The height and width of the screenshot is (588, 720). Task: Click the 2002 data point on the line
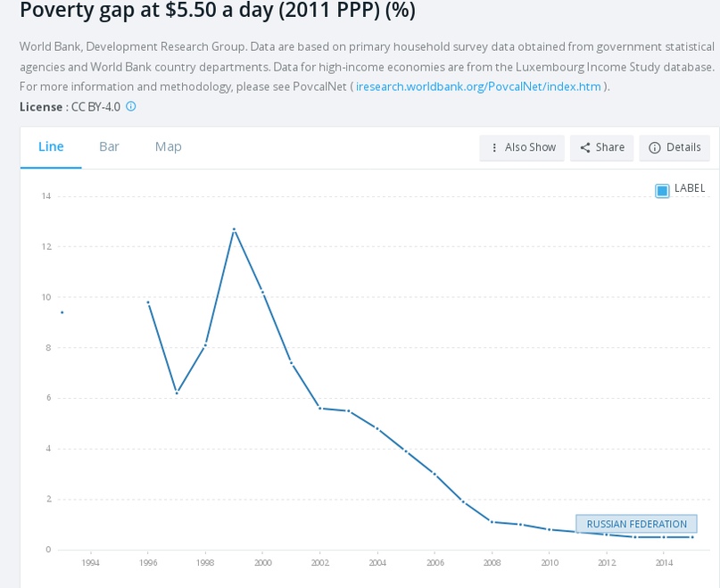[x=319, y=408]
